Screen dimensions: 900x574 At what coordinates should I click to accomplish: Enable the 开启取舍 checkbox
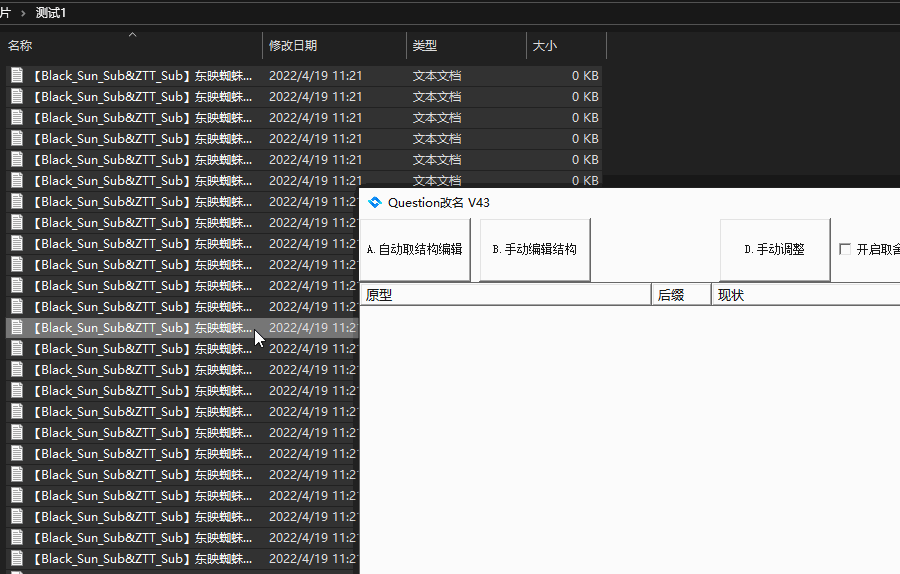click(845, 249)
